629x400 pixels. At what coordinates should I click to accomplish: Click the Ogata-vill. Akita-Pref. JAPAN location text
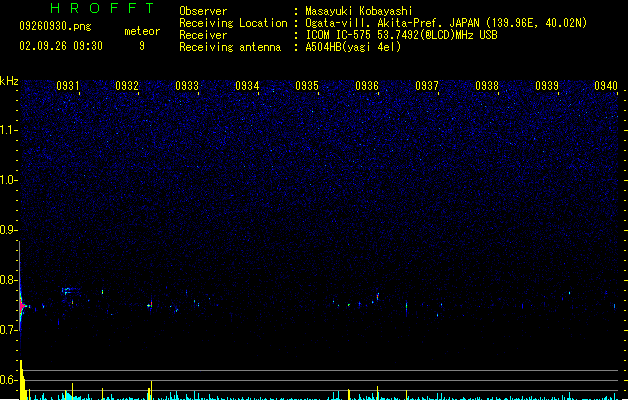(x=446, y=23)
